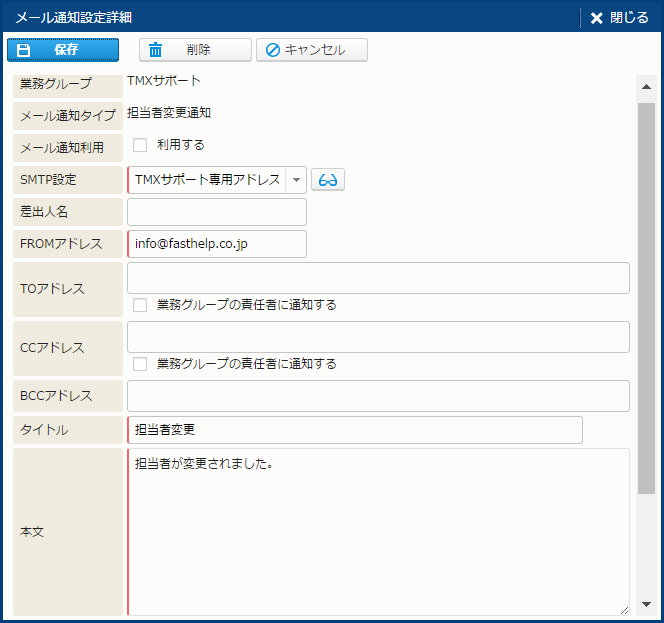Open the SMTP設定 dropdown arrow

coord(296,180)
